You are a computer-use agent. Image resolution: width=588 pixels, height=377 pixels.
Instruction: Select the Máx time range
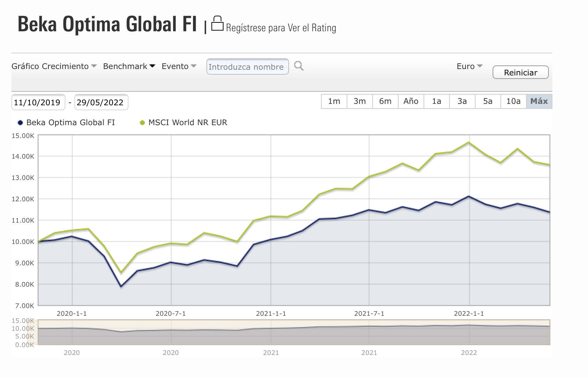click(539, 101)
